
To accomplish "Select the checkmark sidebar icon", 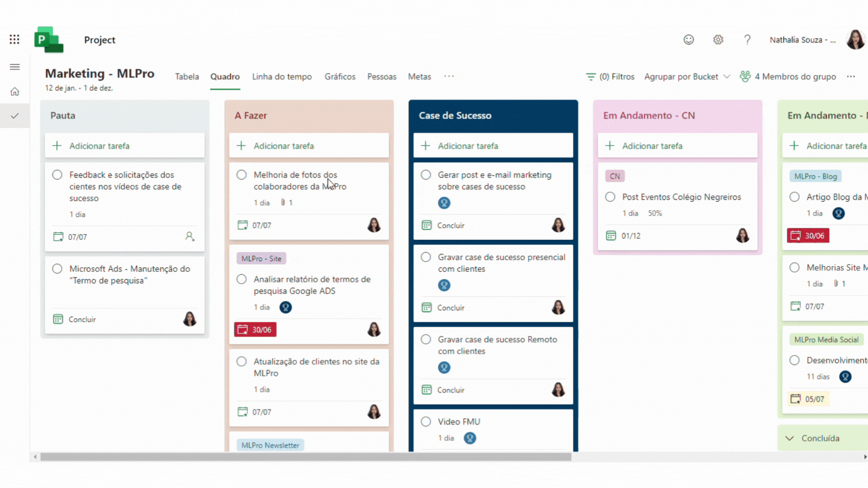I will (x=14, y=116).
